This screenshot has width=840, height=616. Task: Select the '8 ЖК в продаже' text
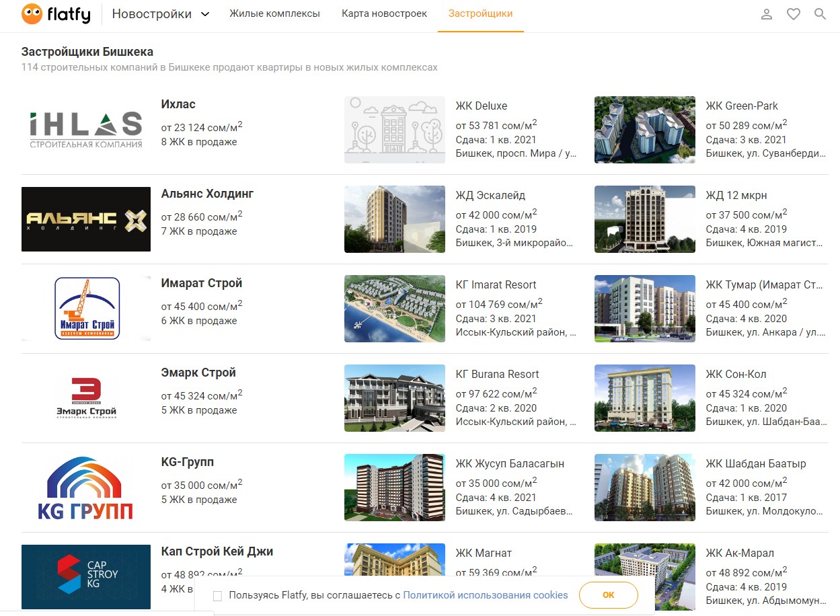pyautogui.click(x=199, y=142)
